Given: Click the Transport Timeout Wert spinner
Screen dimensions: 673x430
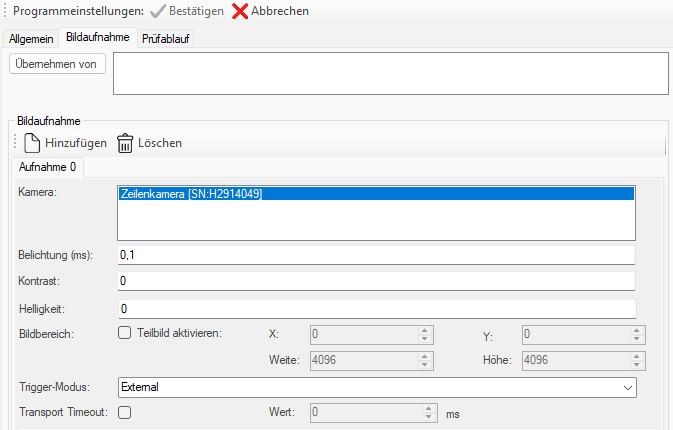Looking at the screenshot, I should coord(364,411).
